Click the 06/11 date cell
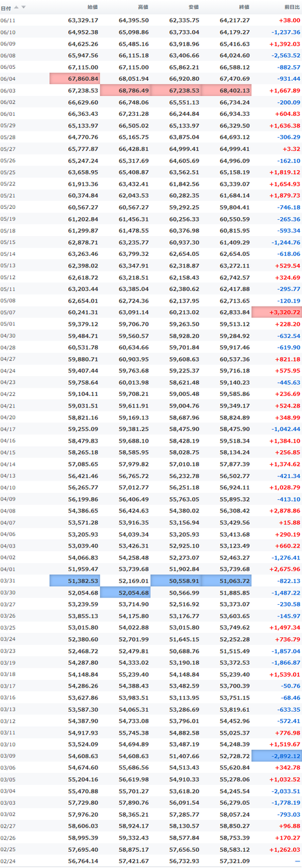The image size is (302, 868). (8, 20)
